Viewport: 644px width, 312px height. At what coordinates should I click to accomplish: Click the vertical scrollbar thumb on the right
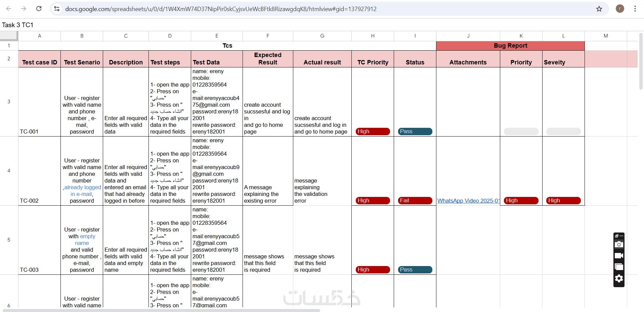point(641,60)
